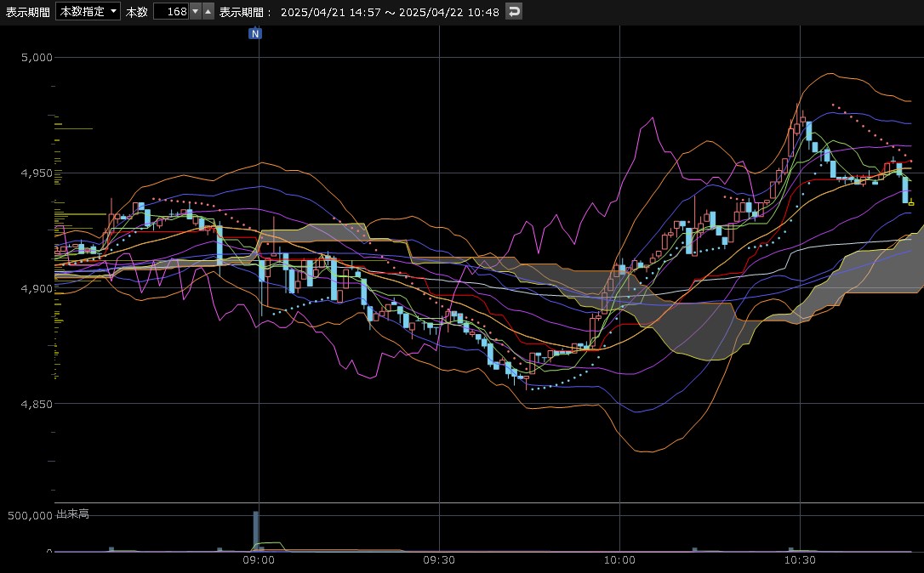Click the leftmost 表示期間 label

[x=28, y=12]
